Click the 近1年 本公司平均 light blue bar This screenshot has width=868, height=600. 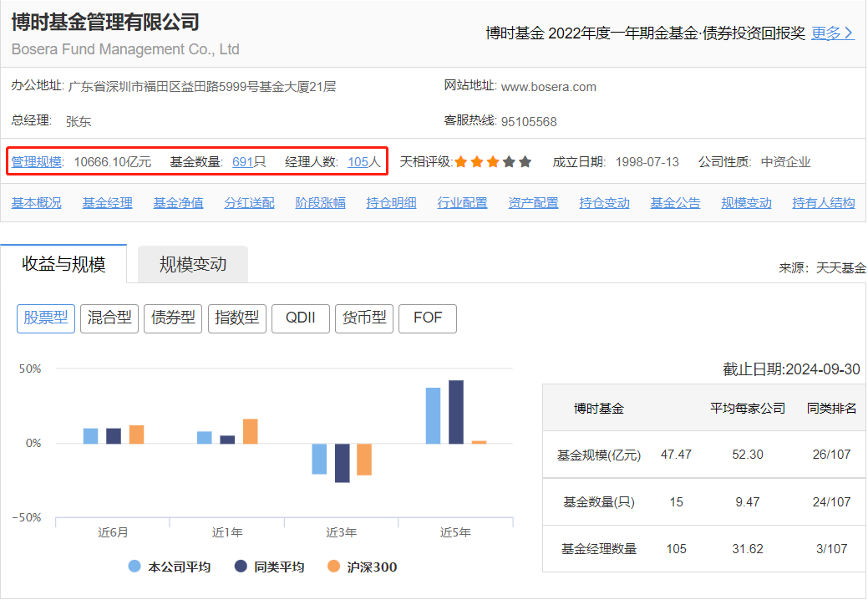point(205,437)
